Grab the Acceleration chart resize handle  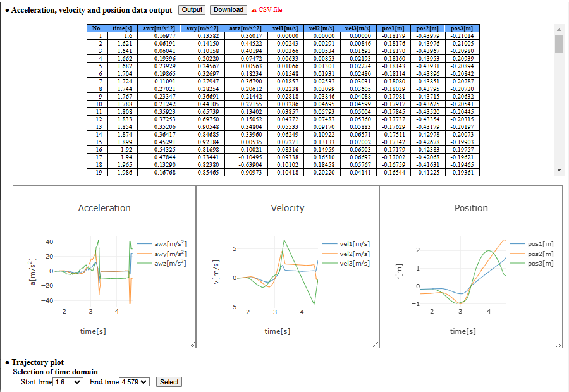(x=192, y=344)
